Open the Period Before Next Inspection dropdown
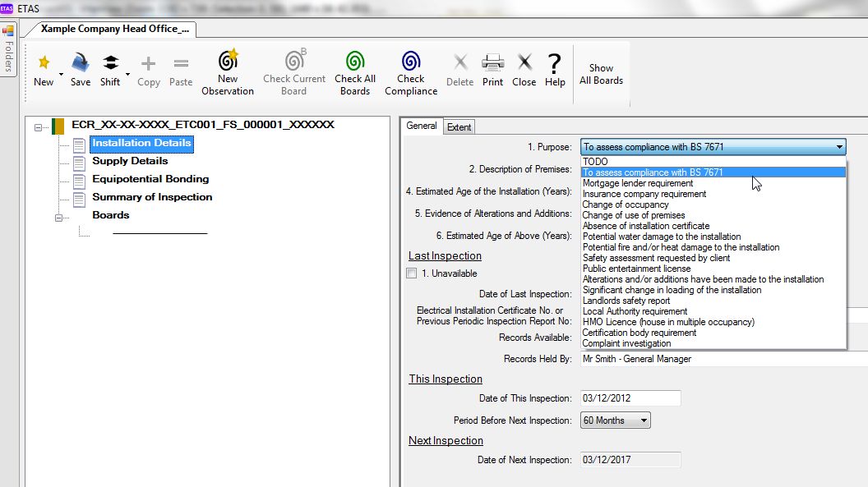This screenshot has height=487, width=868. click(616, 420)
